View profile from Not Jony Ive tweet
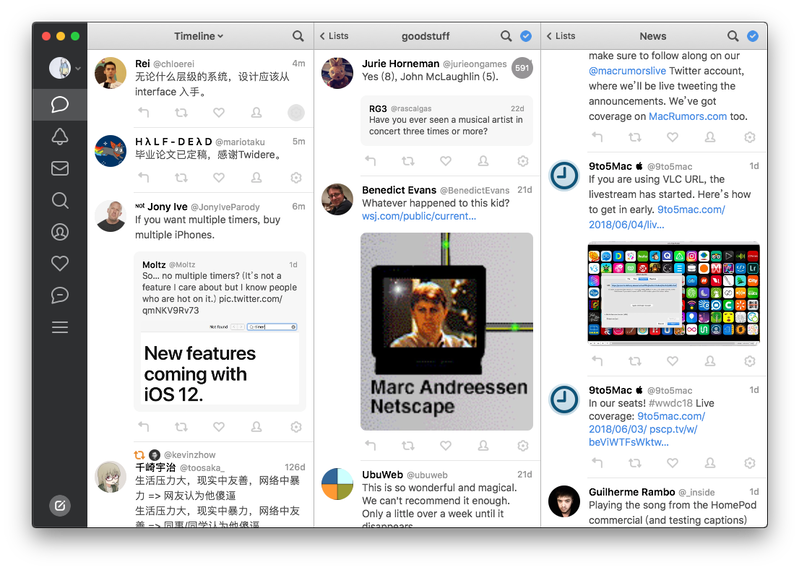The width and height of the screenshot is (800, 570). [257, 427]
